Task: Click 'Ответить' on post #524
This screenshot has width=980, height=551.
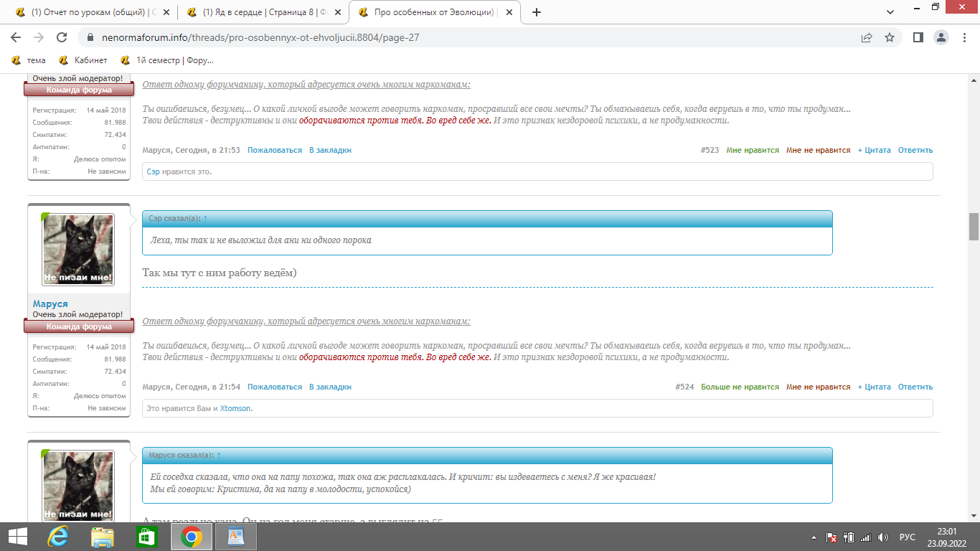Action: (915, 387)
